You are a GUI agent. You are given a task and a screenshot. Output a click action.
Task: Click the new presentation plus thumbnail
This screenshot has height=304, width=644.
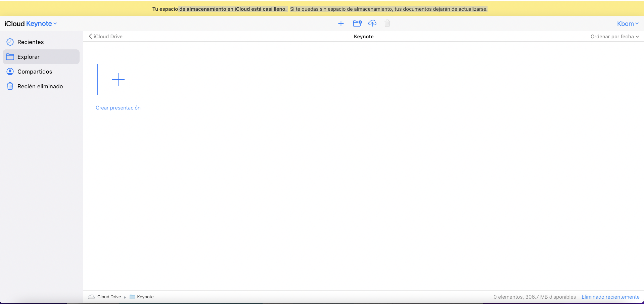point(118,80)
